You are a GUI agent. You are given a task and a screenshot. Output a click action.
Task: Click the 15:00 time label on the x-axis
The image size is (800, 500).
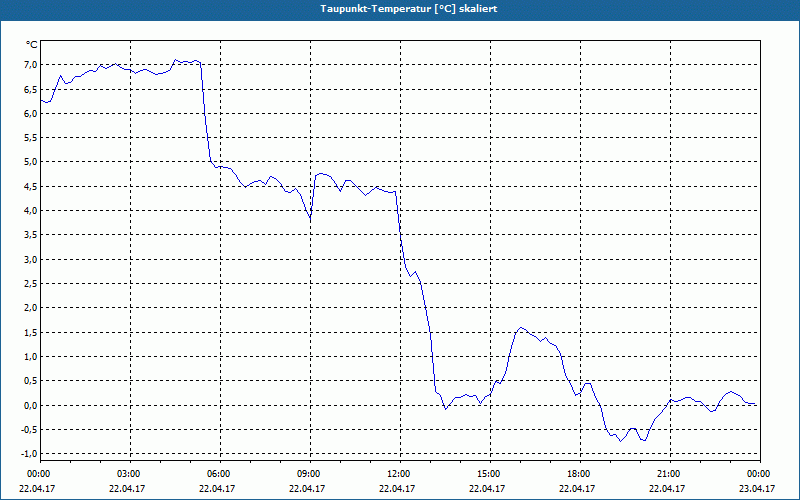(490, 474)
